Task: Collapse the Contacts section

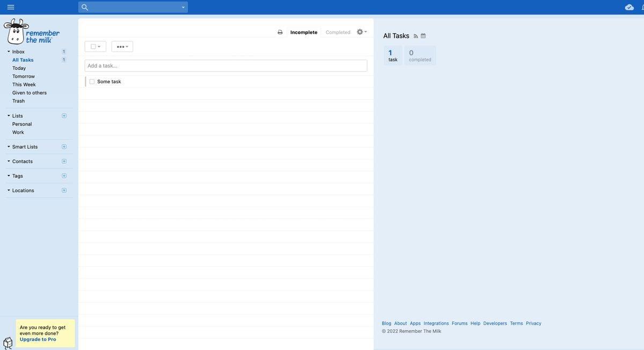Action: pos(9,161)
